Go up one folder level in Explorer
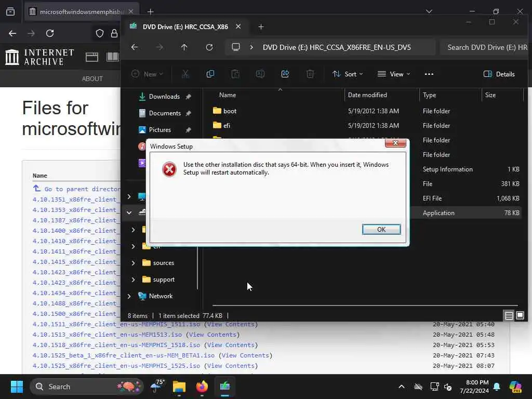This screenshot has width=532, height=399. [x=184, y=47]
